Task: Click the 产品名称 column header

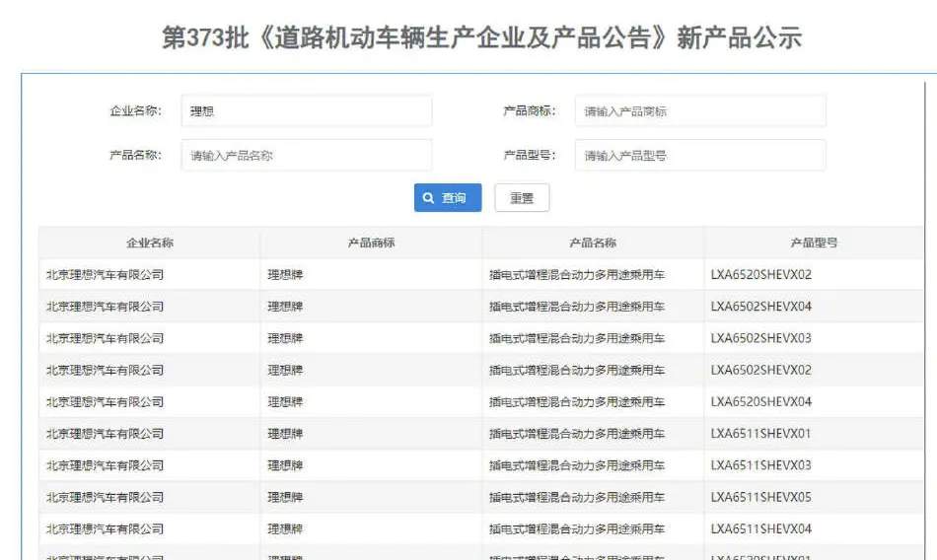Action: point(592,243)
